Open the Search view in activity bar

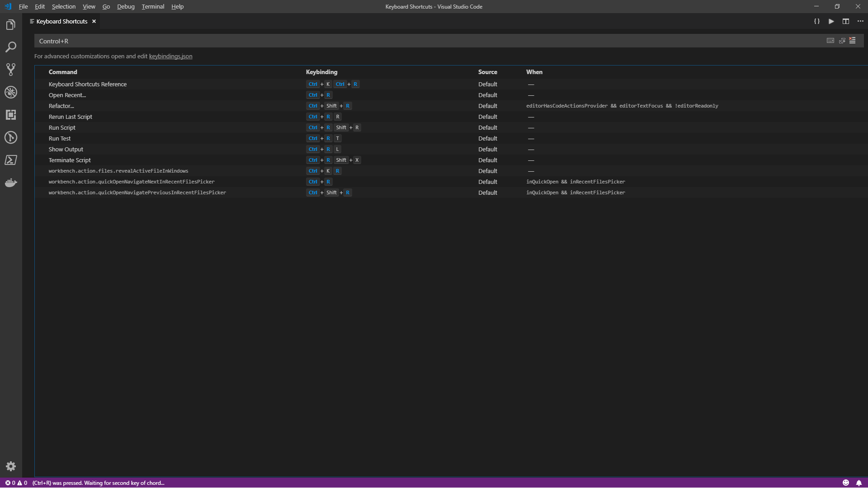pos(11,47)
